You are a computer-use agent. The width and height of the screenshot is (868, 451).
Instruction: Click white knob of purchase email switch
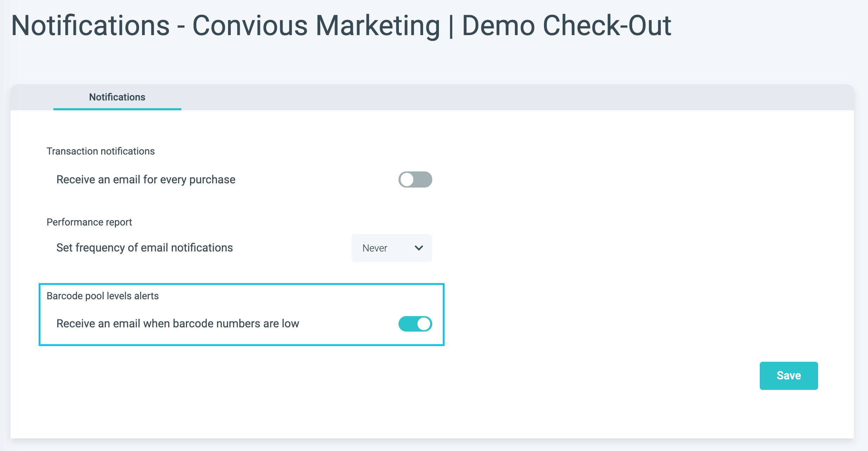407,179
